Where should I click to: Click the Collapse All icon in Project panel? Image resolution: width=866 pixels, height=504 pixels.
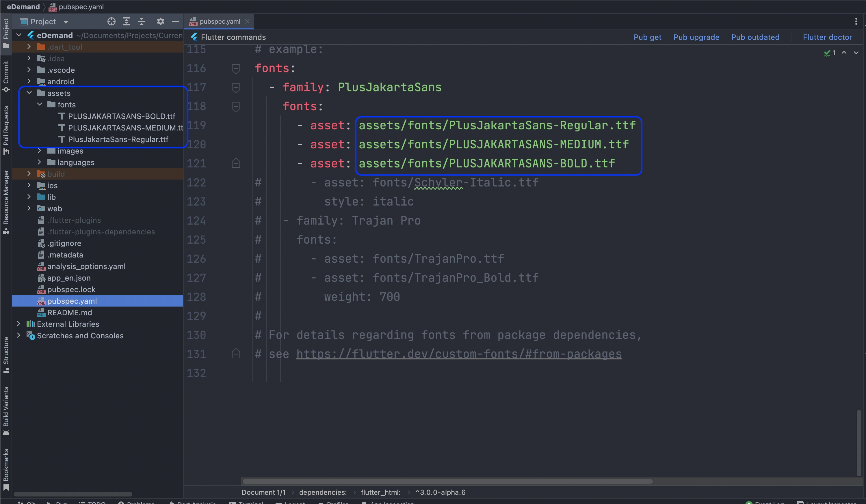tap(142, 22)
